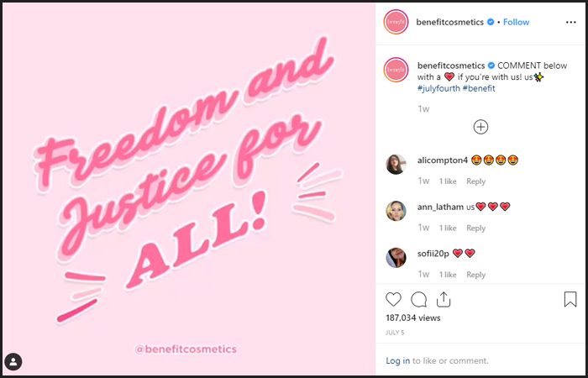
Task: Open benefitcosmetics header profile picture
Action: tap(396, 22)
